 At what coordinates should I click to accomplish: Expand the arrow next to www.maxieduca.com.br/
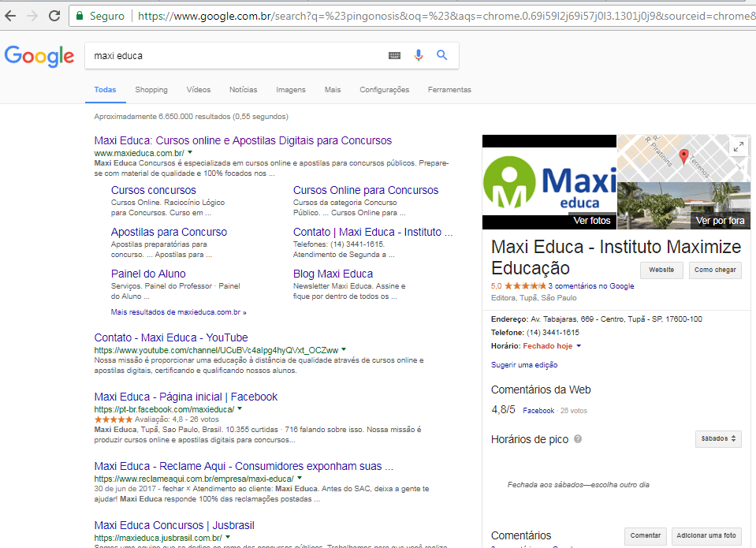click(190, 152)
